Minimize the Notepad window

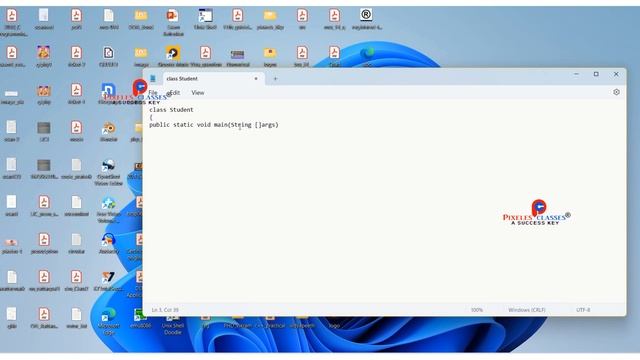coord(576,74)
